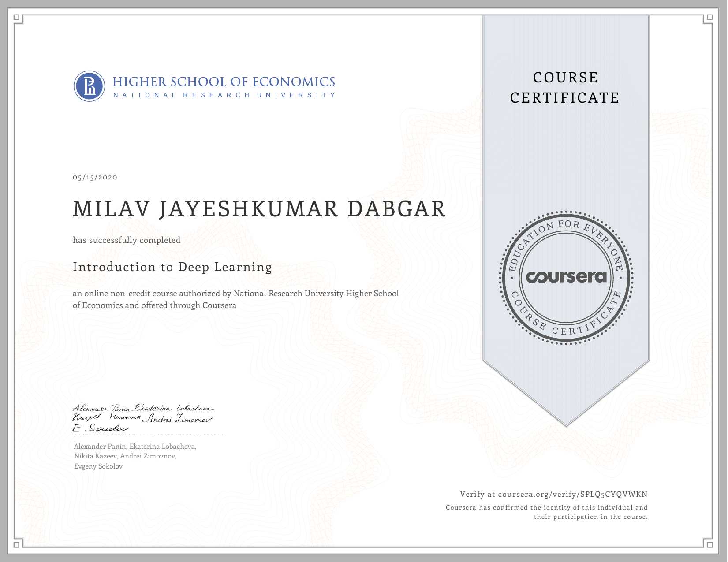728x562 pixels.
Task: Click the Coursera wordmark inside the seal
Action: click(566, 277)
